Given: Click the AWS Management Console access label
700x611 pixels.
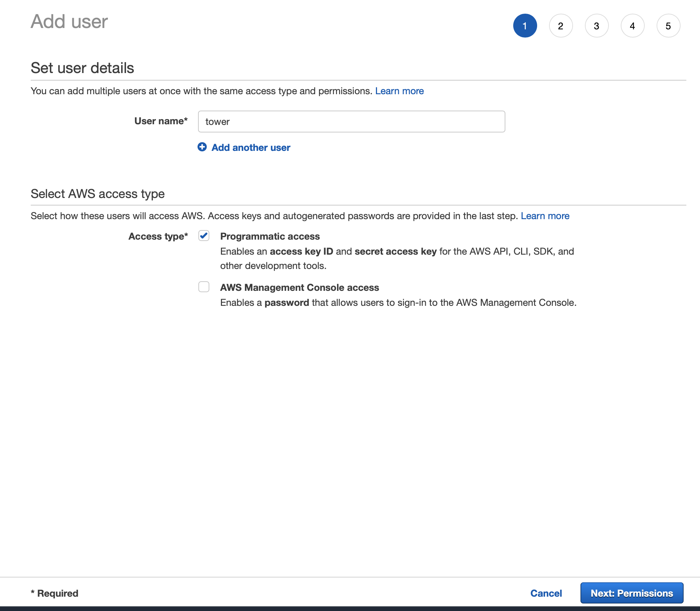Looking at the screenshot, I should point(299,287).
